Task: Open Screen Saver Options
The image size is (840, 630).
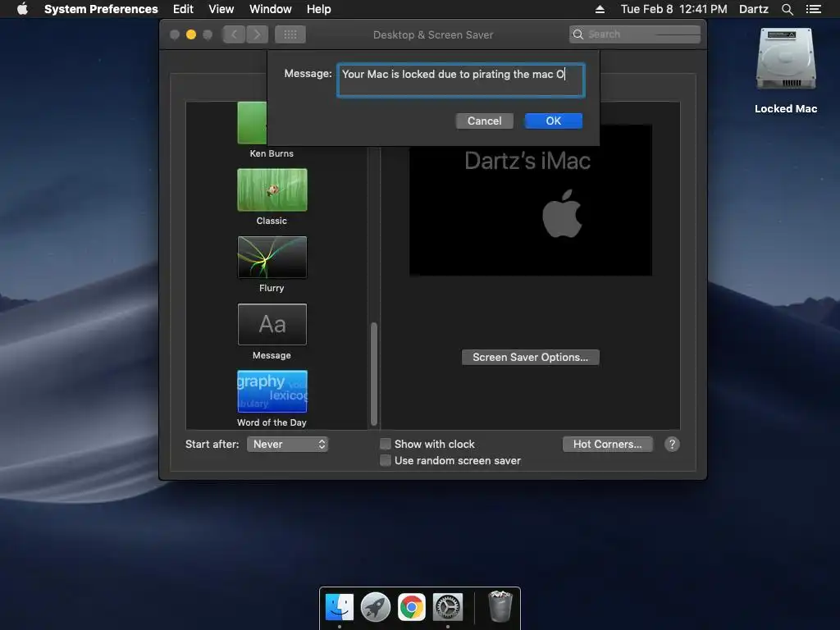Action: pyautogui.click(x=531, y=358)
